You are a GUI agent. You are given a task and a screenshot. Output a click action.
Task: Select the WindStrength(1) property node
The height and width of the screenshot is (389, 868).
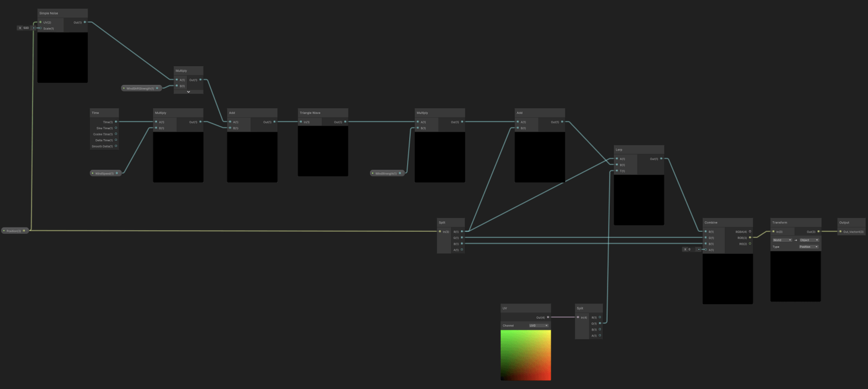(x=387, y=173)
